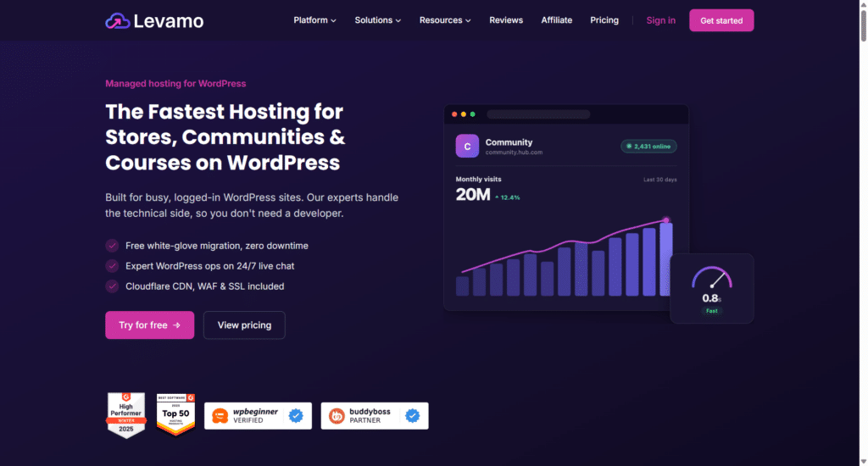Screen dimensions: 868x466
Task: Click the green dot in mock browser window
Action: point(472,114)
